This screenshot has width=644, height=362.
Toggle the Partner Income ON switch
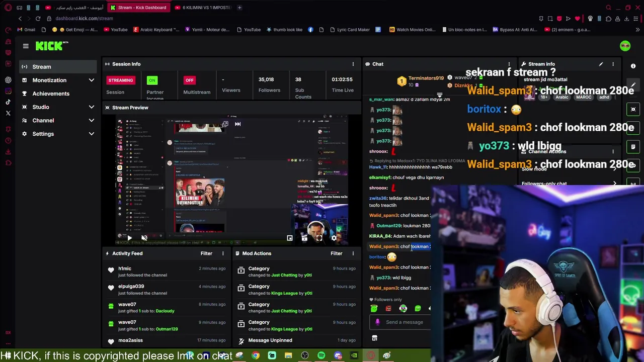point(152,80)
